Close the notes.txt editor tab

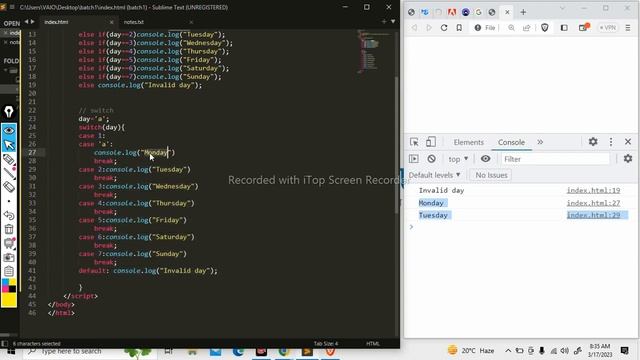191,22
